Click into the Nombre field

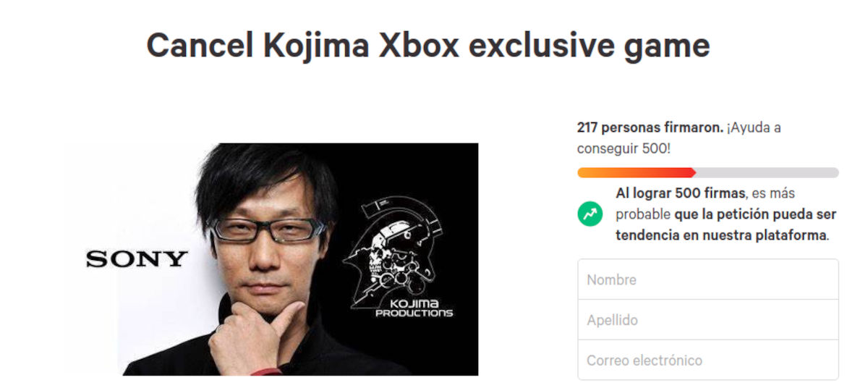707,279
